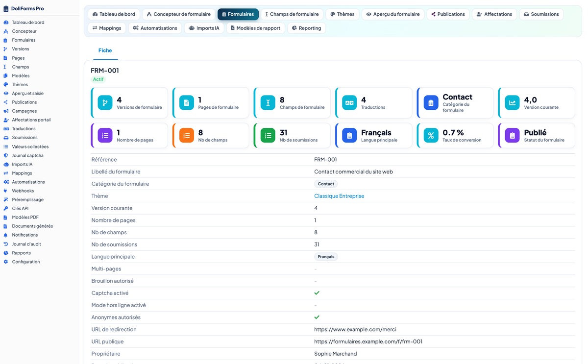Screen dimensions: 588x364
Task: Click the percent icon on Taux de conversion card
Action: point(431,136)
